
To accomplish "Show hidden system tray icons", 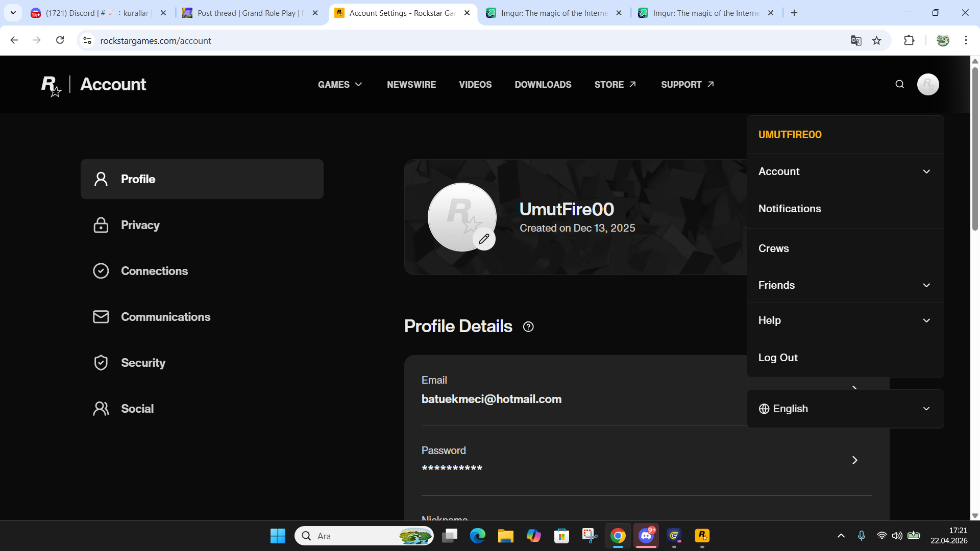I will pyautogui.click(x=841, y=536).
